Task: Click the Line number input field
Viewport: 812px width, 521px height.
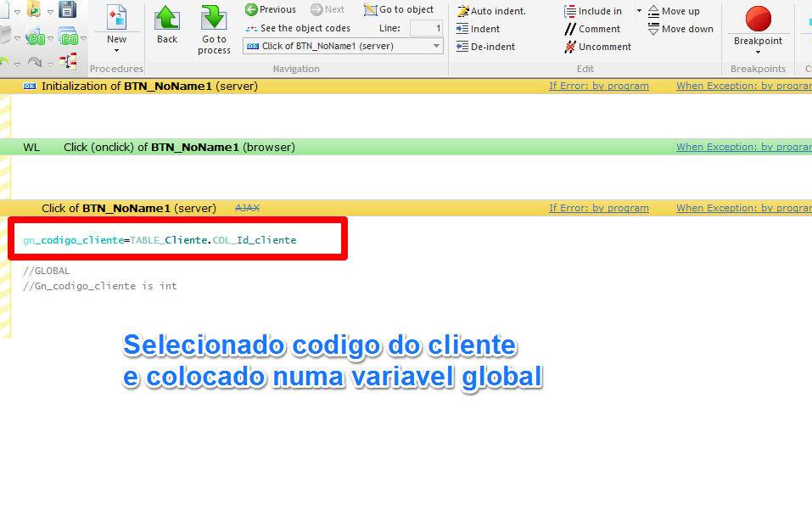Action: pyautogui.click(x=426, y=28)
